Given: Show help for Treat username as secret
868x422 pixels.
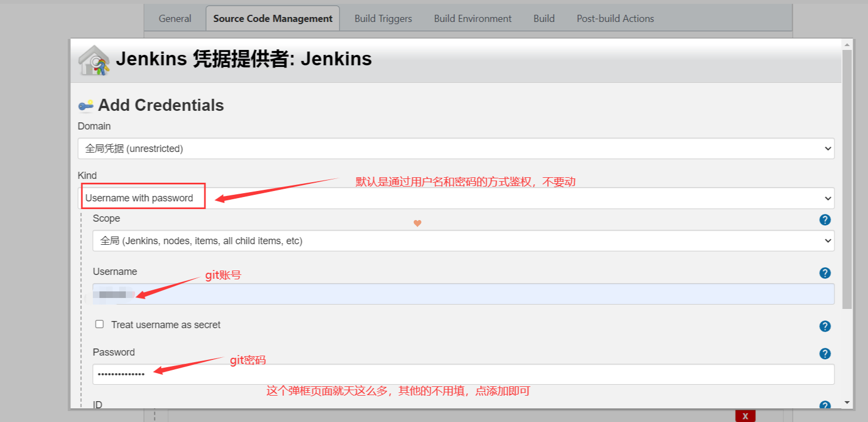Looking at the screenshot, I should pos(825,326).
